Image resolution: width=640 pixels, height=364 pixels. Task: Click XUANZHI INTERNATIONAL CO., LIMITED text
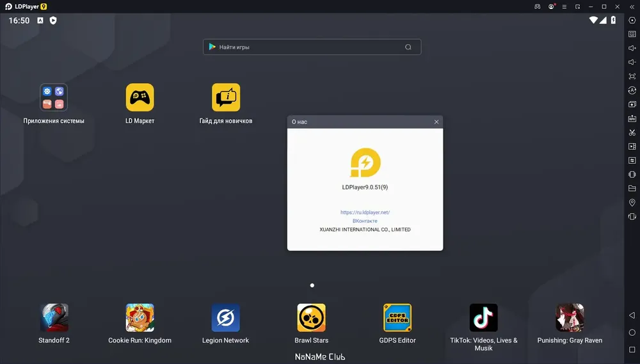[365, 229]
